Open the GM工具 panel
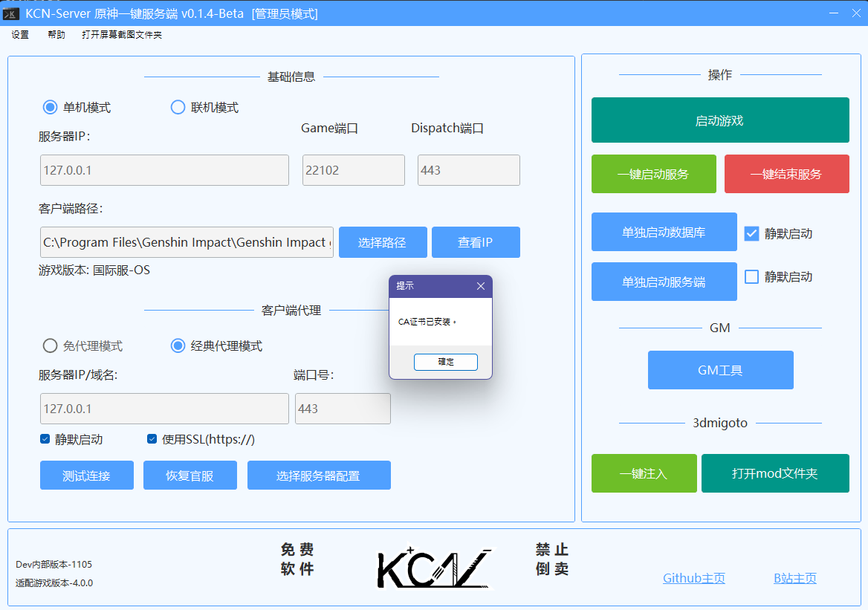868x610 pixels. pyautogui.click(x=719, y=369)
